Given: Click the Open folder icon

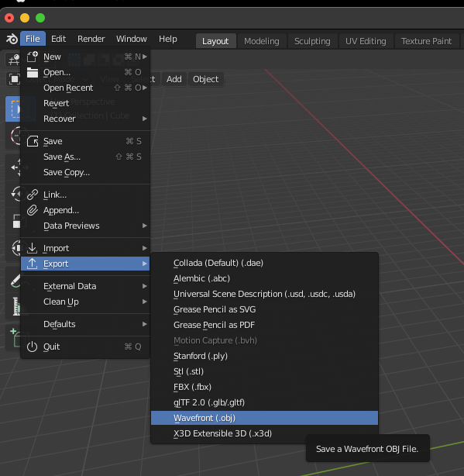Looking at the screenshot, I should click(x=32, y=72).
